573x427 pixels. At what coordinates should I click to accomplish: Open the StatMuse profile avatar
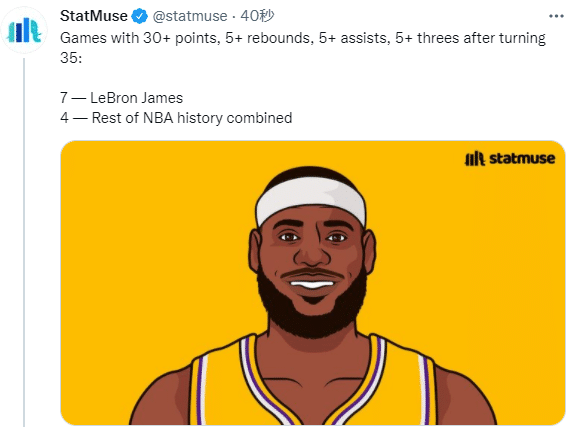[24, 30]
